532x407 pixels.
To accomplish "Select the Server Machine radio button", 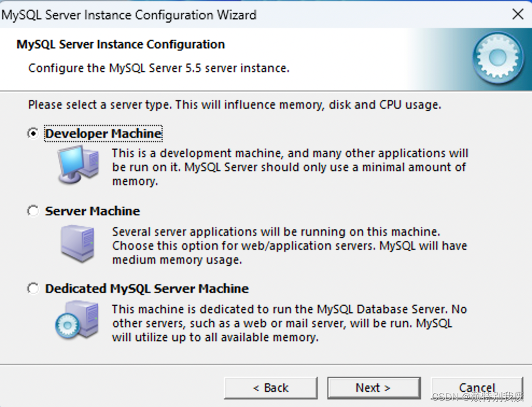I will 33,210.
